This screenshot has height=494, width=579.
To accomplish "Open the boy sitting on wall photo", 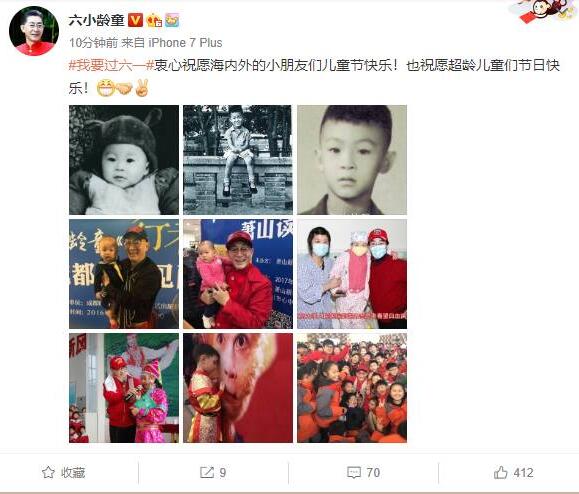I will [x=238, y=160].
